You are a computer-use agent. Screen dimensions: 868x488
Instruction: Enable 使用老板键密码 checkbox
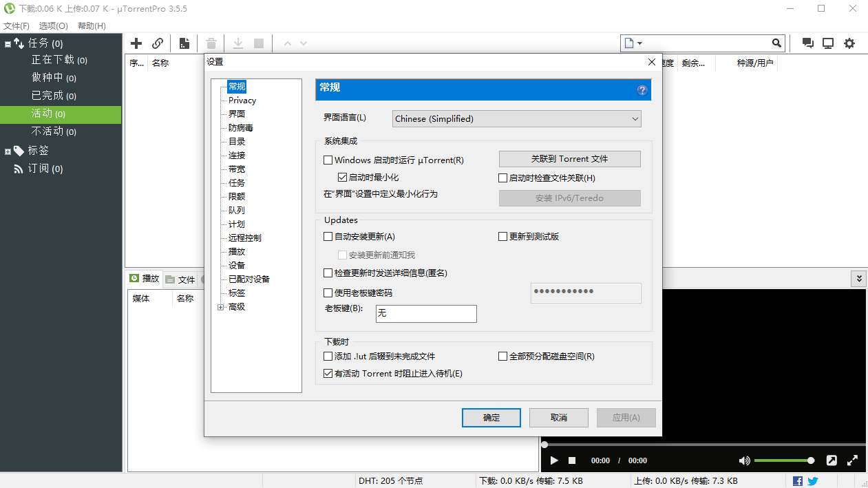click(328, 293)
